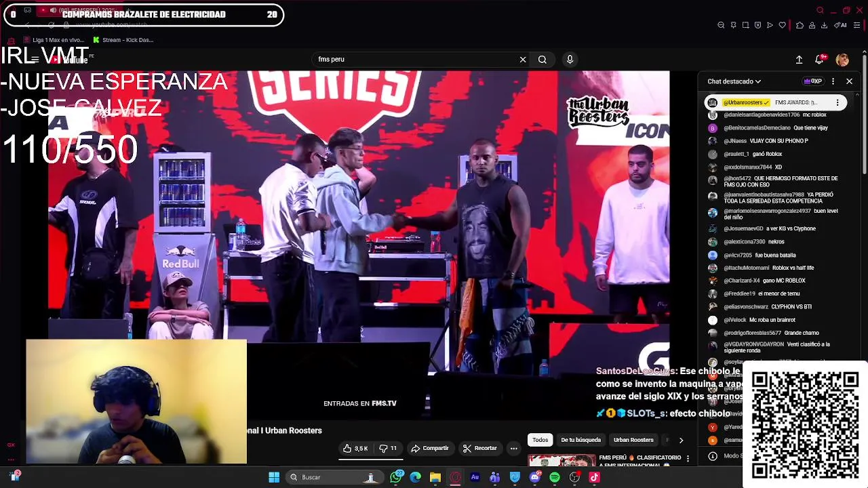
Task: Open the ad blocker shield icon
Action: pos(757,25)
